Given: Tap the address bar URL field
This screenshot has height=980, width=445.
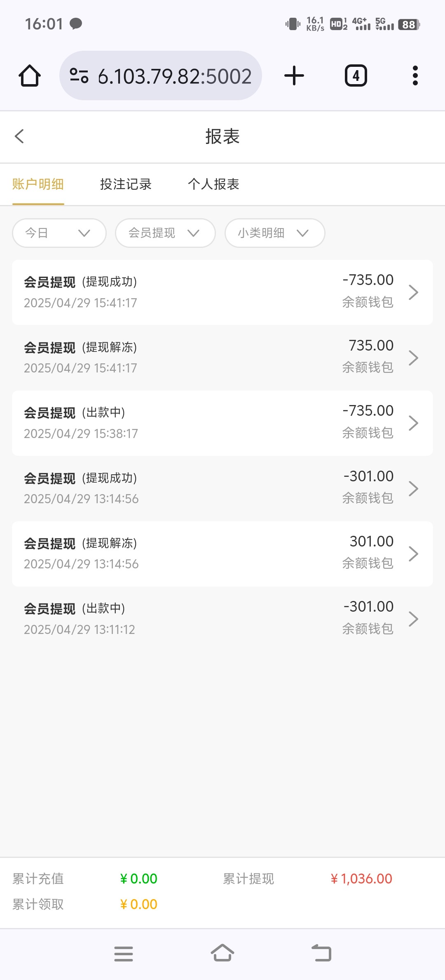Looking at the screenshot, I should (x=175, y=76).
